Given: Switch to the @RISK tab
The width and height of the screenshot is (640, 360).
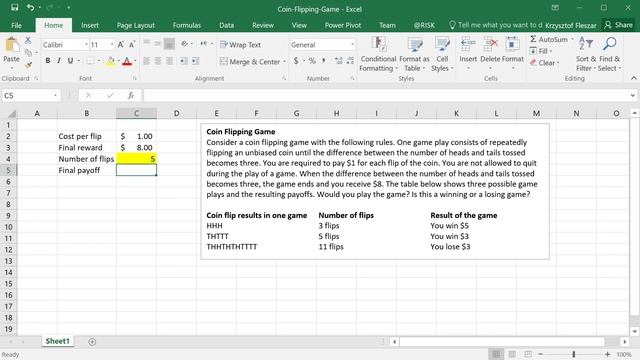Looking at the screenshot, I should [x=424, y=25].
